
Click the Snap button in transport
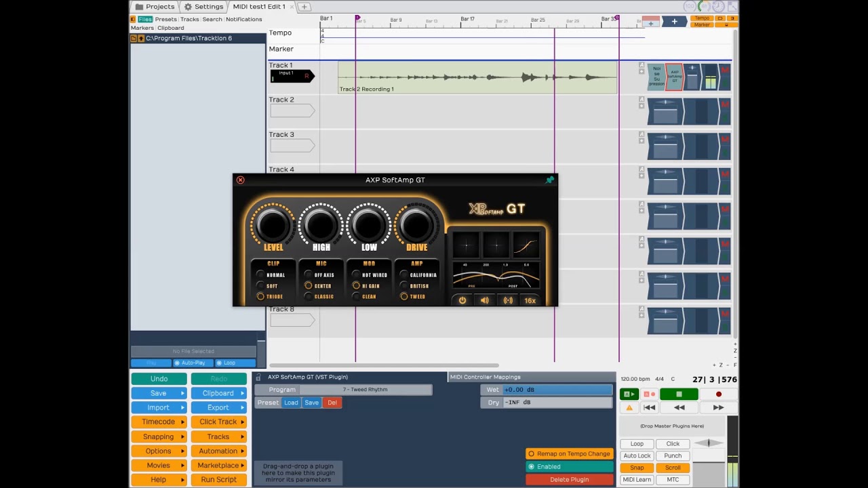tap(637, 468)
